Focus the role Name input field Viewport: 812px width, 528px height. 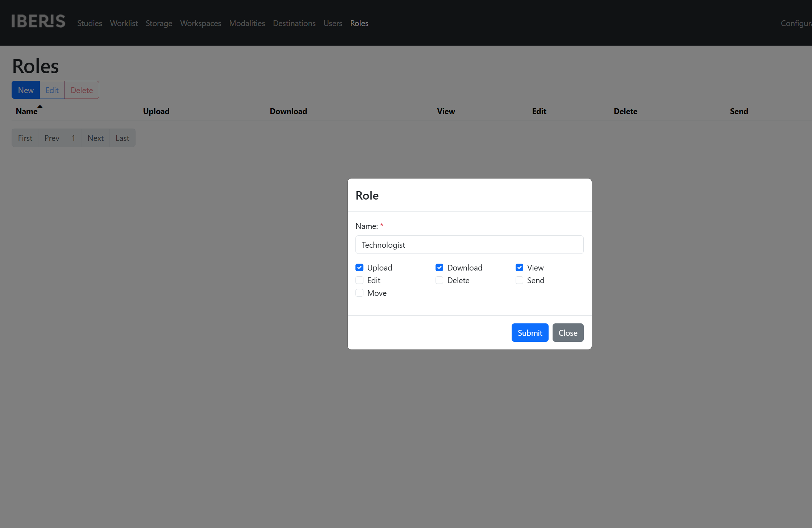(470, 245)
